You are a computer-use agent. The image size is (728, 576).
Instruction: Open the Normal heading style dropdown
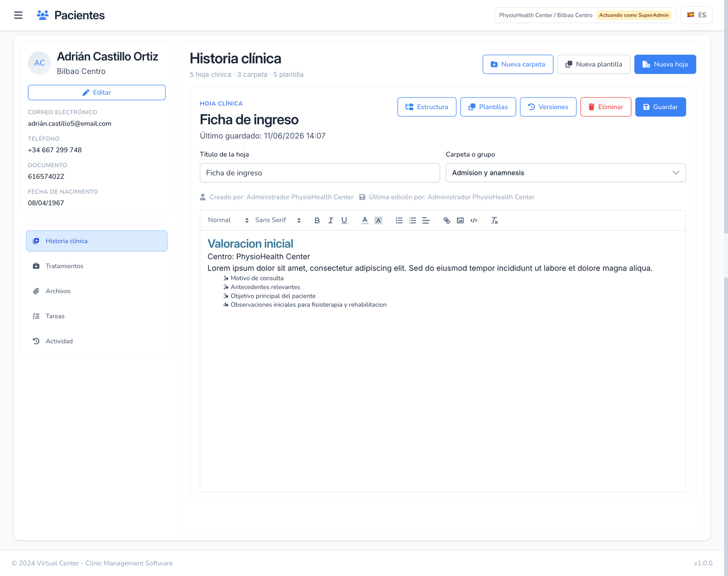228,220
